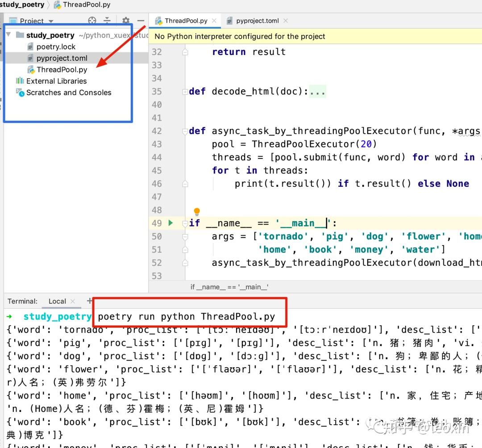Switch to the ThreadPool.py editor tab

186,21
